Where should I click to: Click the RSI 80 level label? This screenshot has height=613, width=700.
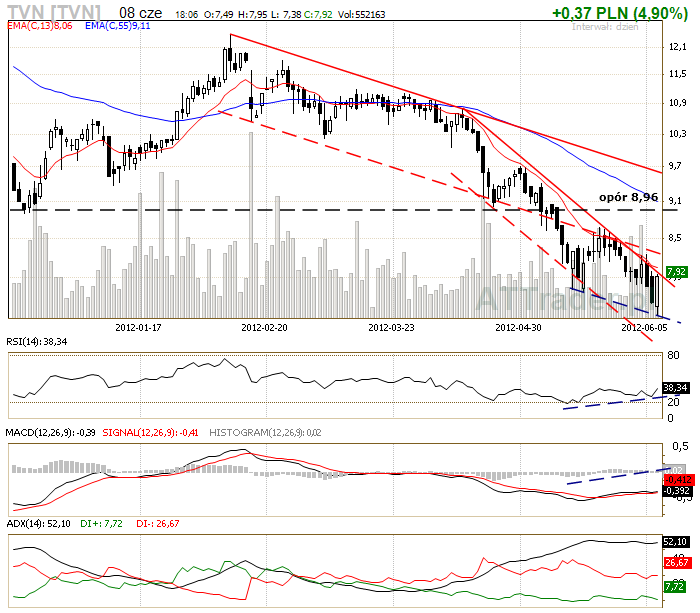[x=673, y=355]
